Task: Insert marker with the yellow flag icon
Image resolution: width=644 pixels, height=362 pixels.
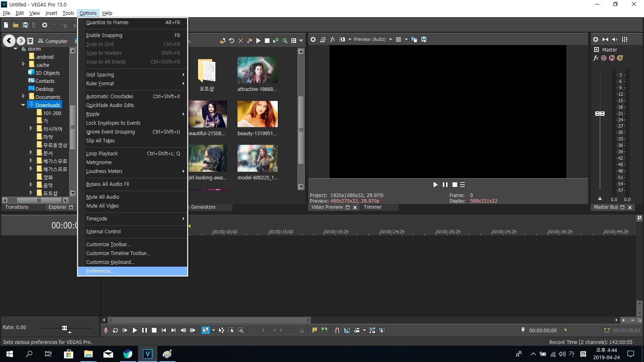Action: (x=315, y=330)
